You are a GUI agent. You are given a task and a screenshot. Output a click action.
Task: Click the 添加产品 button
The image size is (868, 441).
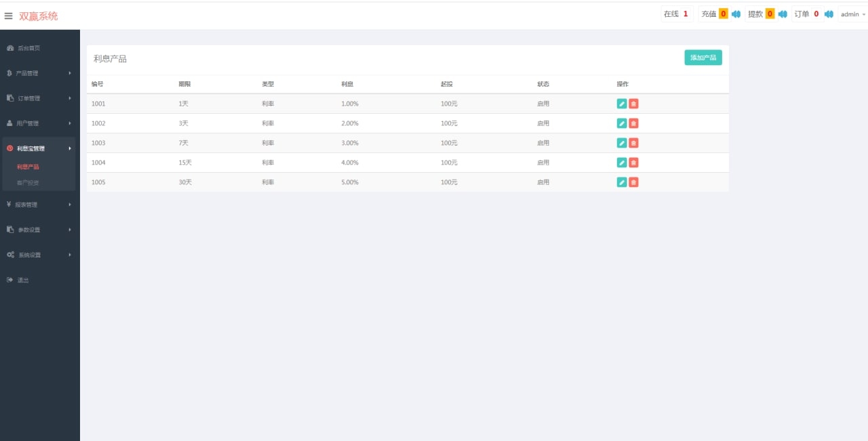(x=703, y=58)
